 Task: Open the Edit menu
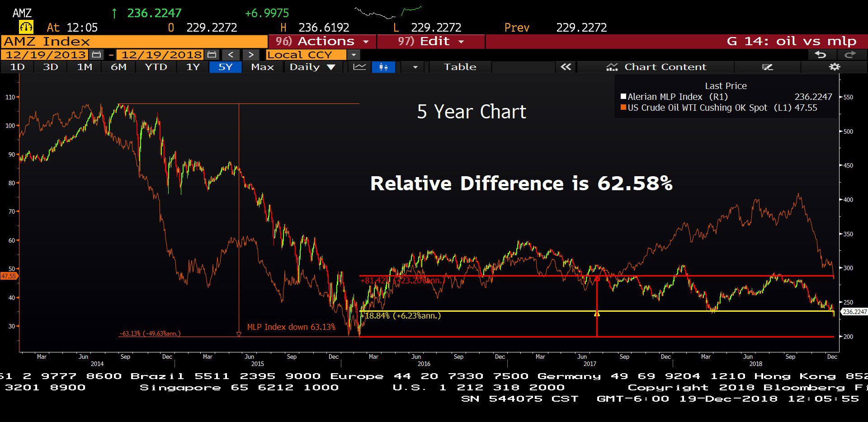click(x=431, y=42)
